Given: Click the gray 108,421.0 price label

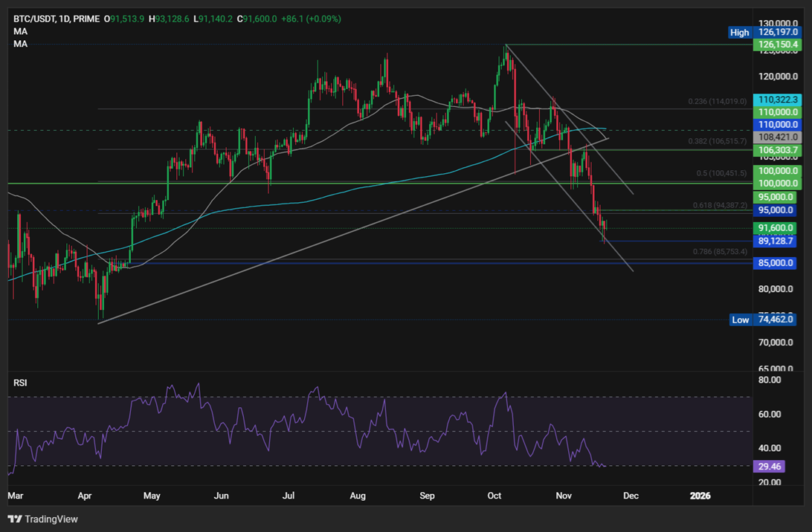Looking at the screenshot, I should click(x=775, y=137).
